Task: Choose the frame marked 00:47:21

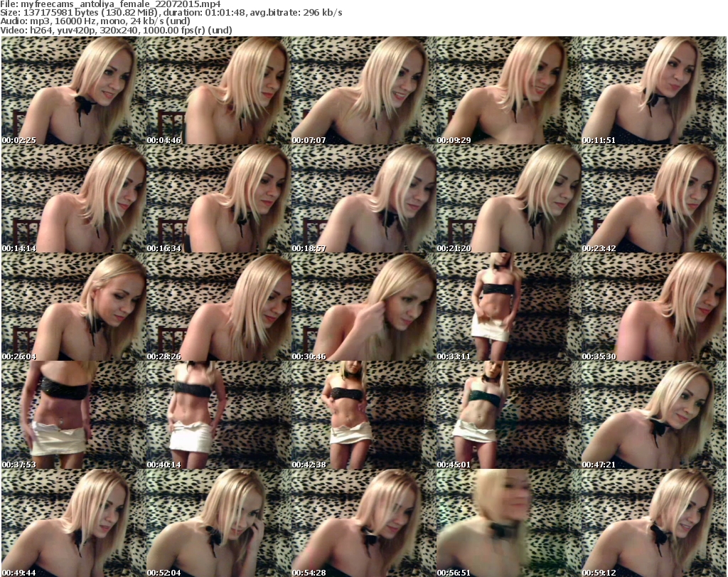Action: pyautogui.click(x=654, y=415)
